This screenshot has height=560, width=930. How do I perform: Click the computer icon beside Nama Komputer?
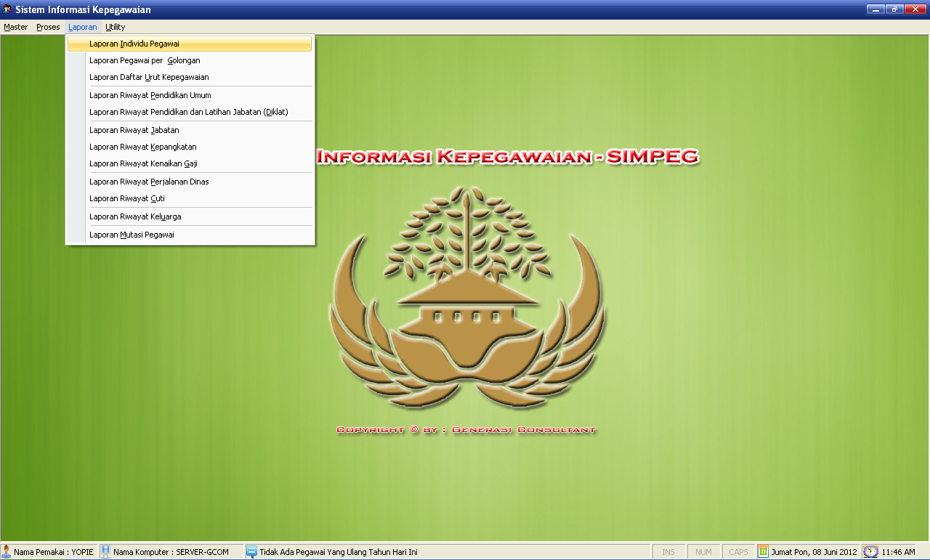coord(105,552)
